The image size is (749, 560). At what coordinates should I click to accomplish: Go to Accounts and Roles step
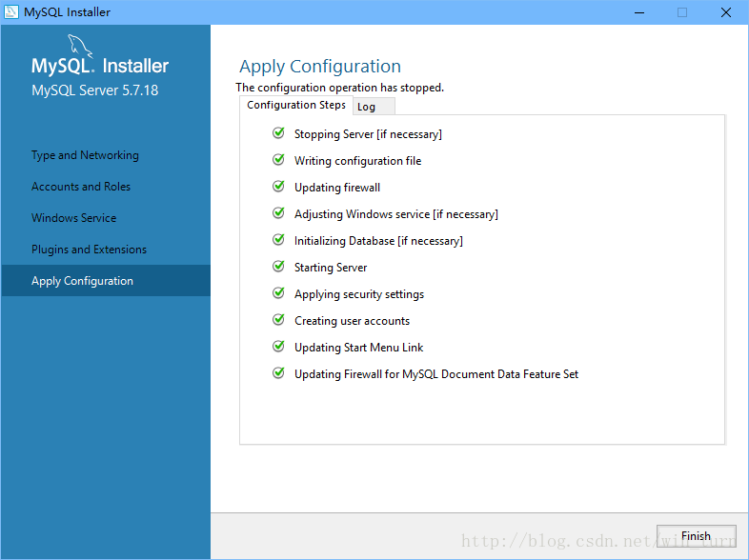point(81,187)
